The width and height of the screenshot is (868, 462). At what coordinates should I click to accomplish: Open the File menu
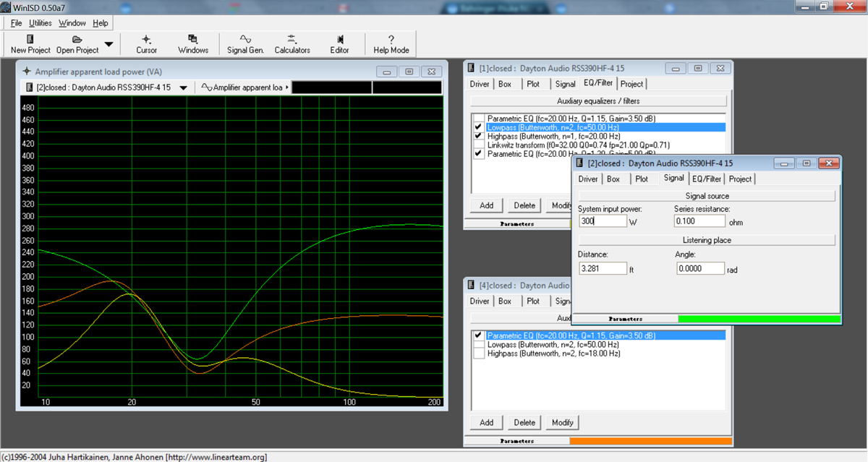point(17,23)
